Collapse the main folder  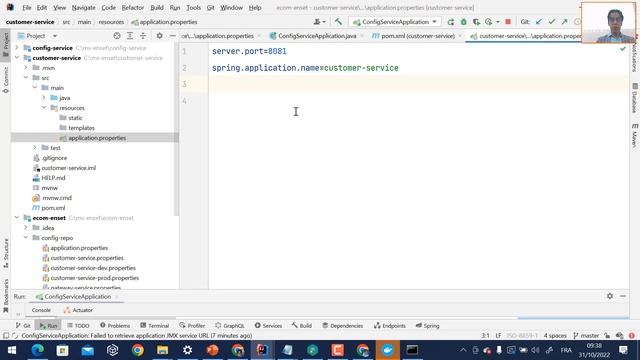pyautogui.click(x=35, y=88)
